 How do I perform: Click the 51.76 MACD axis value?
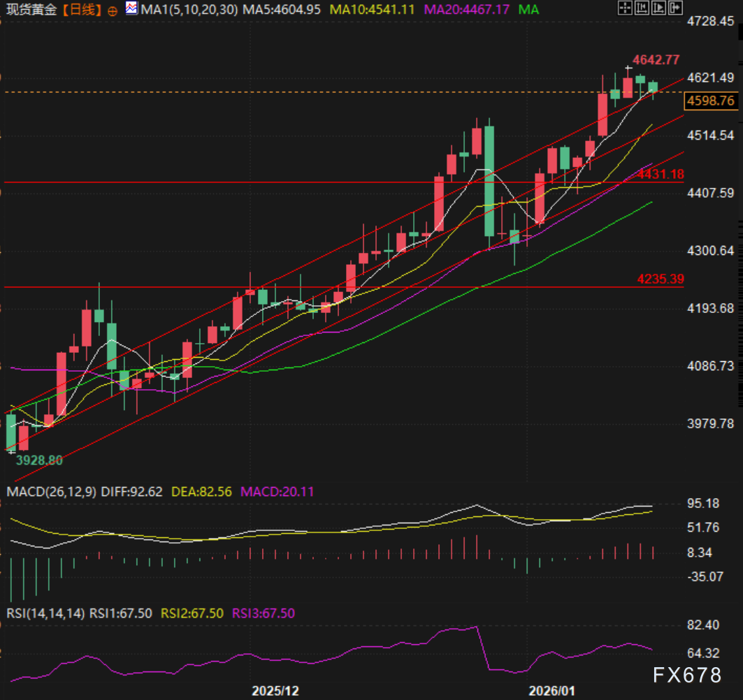(x=703, y=527)
